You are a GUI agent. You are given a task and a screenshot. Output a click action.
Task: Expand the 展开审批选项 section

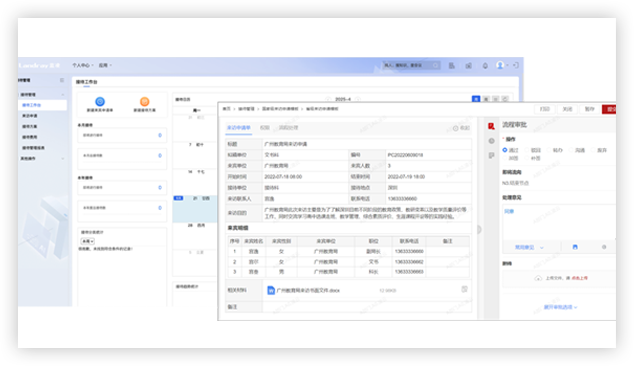[560, 307]
